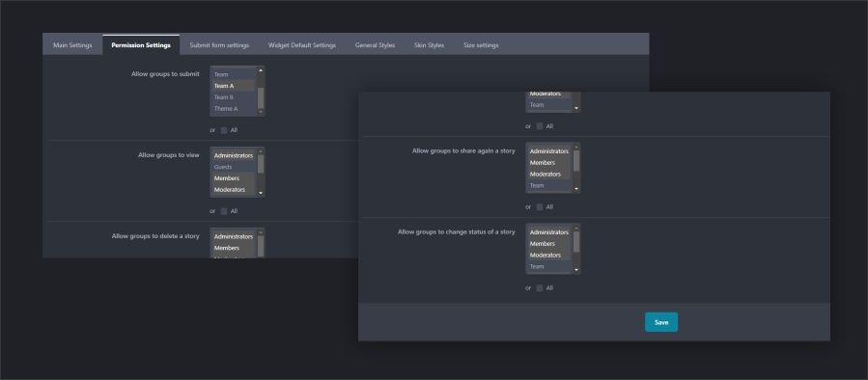Check All for 'Allow groups to view'
Viewport: 868px width, 380px height.
224,211
